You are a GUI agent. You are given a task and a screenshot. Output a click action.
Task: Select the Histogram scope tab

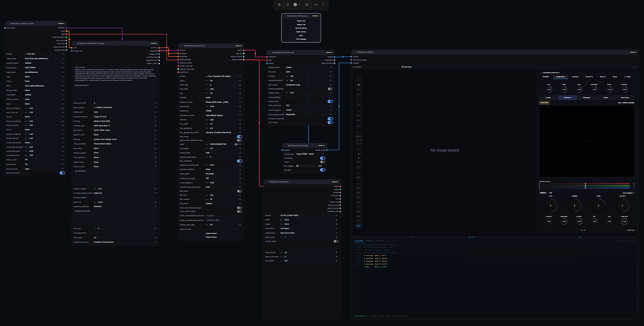(x=587, y=97)
